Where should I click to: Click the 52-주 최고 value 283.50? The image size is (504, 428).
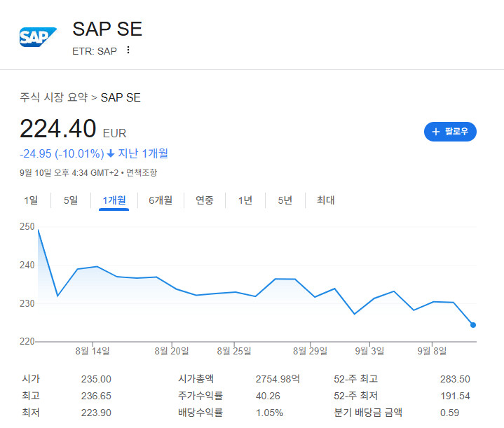click(455, 379)
